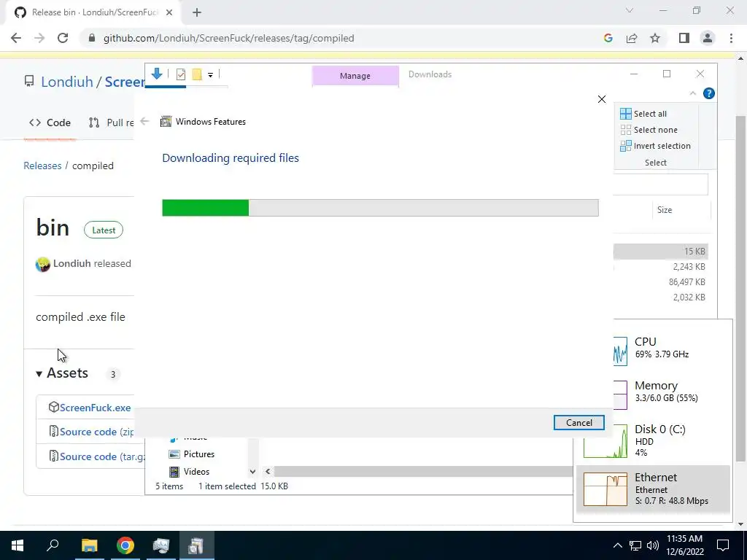
Task: Select the 2,243 KB file row
Action: click(x=660, y=267)
